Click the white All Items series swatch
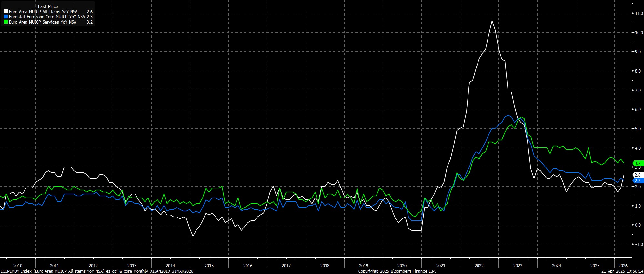 pyautogui.click(x=6, y=12)
